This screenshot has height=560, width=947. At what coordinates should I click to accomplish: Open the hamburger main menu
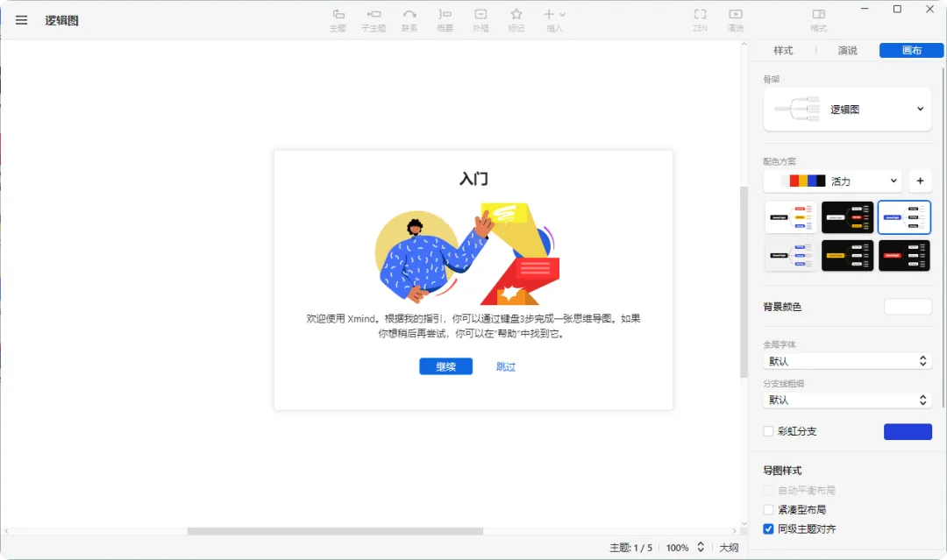click(x=21, y=20)
